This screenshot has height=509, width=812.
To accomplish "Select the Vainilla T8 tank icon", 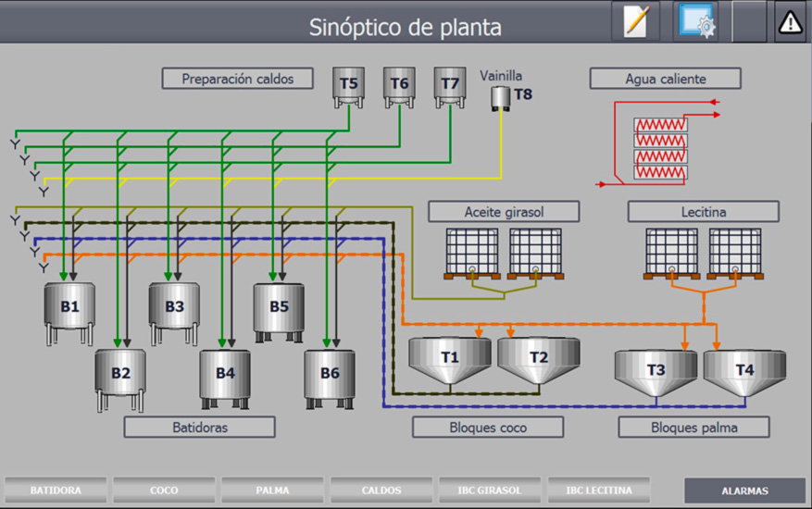I will click(x=501, y=96).
